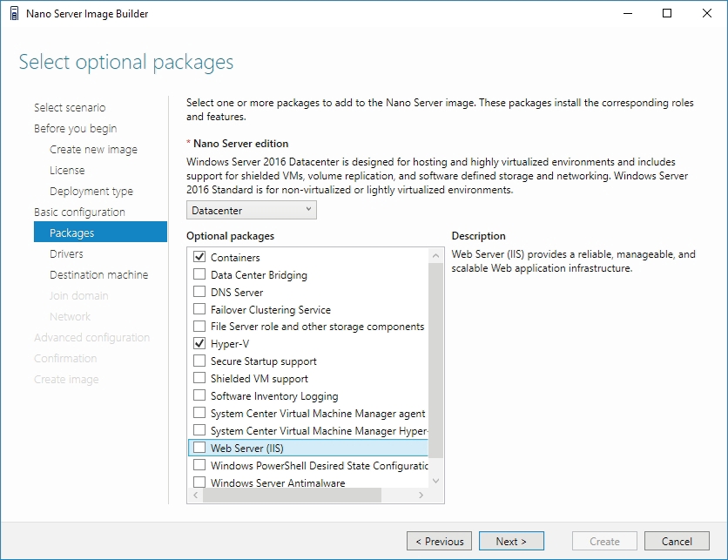The height and width of the screenshot is (560, 728).
Task: Open the Destination machine step
Action: [x=98, y=274]
